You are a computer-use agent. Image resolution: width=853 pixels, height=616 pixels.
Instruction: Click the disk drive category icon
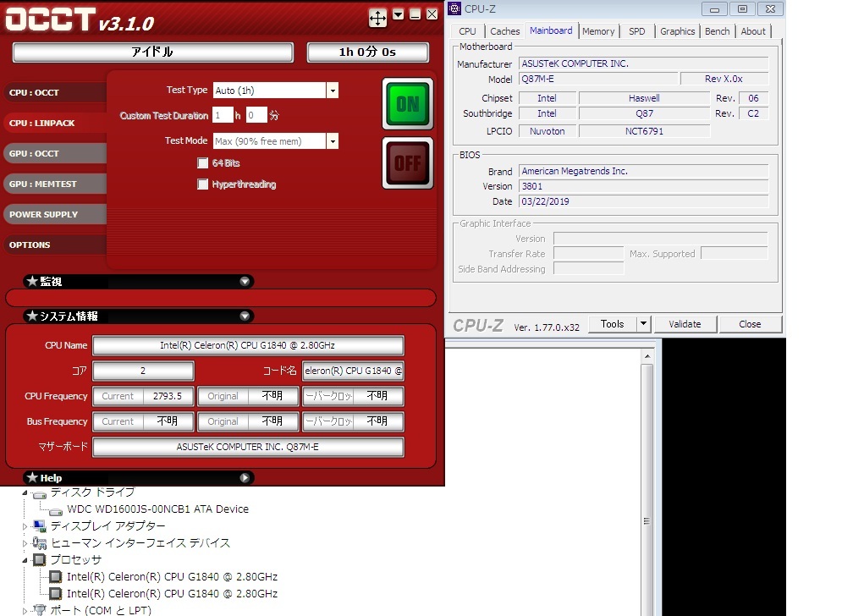[39, 494]
